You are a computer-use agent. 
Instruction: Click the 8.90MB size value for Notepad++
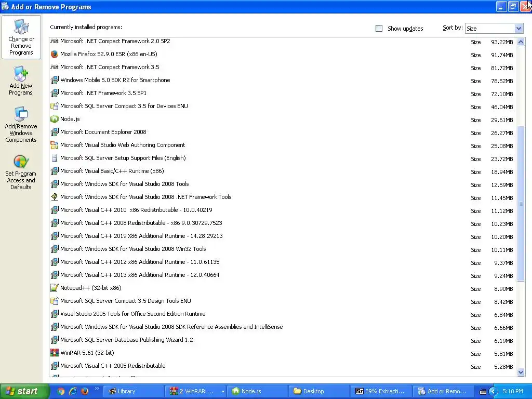point(503,289)
